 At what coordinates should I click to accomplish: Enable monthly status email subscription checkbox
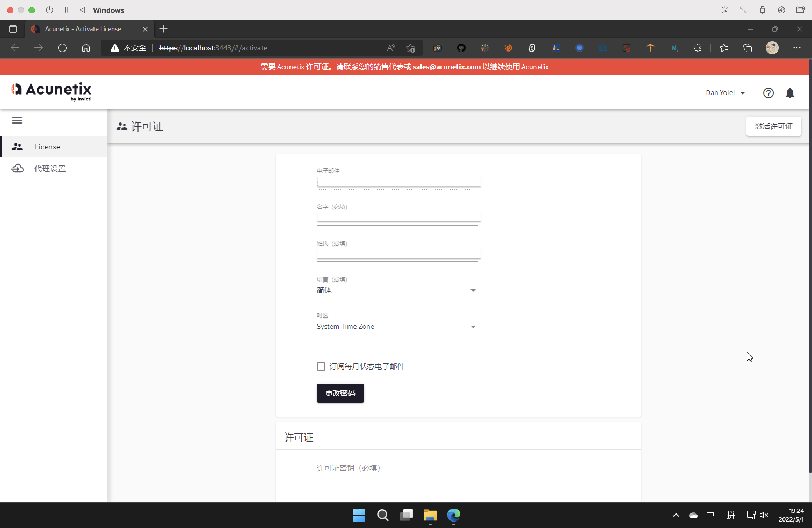pyautogui.click(x=321, y=366)
